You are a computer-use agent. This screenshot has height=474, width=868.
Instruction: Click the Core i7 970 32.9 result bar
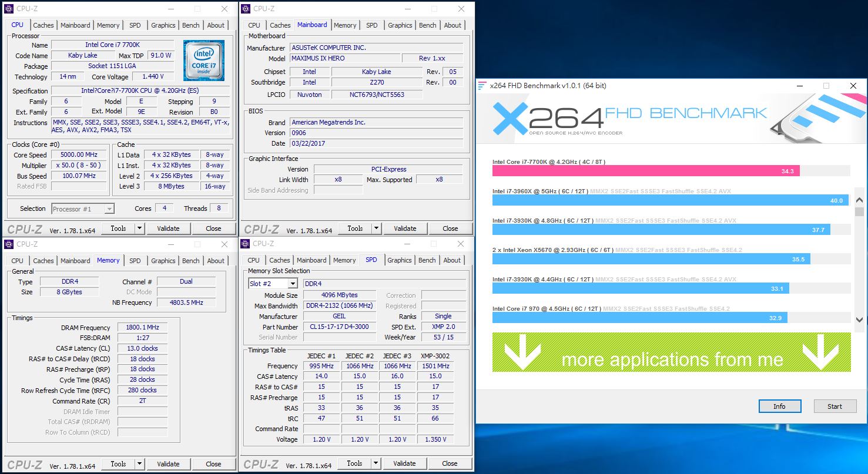click(640, 318)
